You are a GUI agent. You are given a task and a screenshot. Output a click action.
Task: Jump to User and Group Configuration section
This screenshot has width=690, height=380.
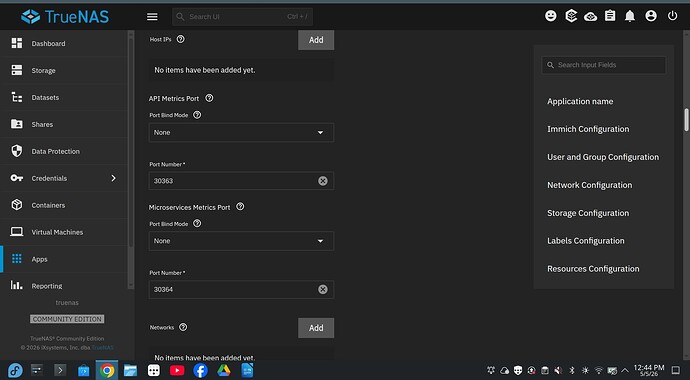click(603, 157)
